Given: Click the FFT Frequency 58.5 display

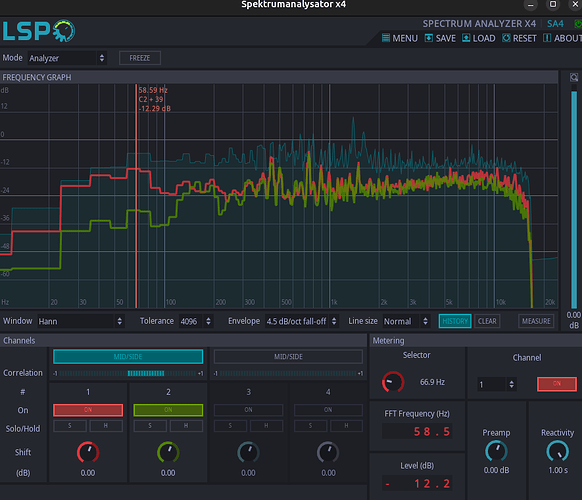Looking at the screenshot, I should (x=417, y=431).
